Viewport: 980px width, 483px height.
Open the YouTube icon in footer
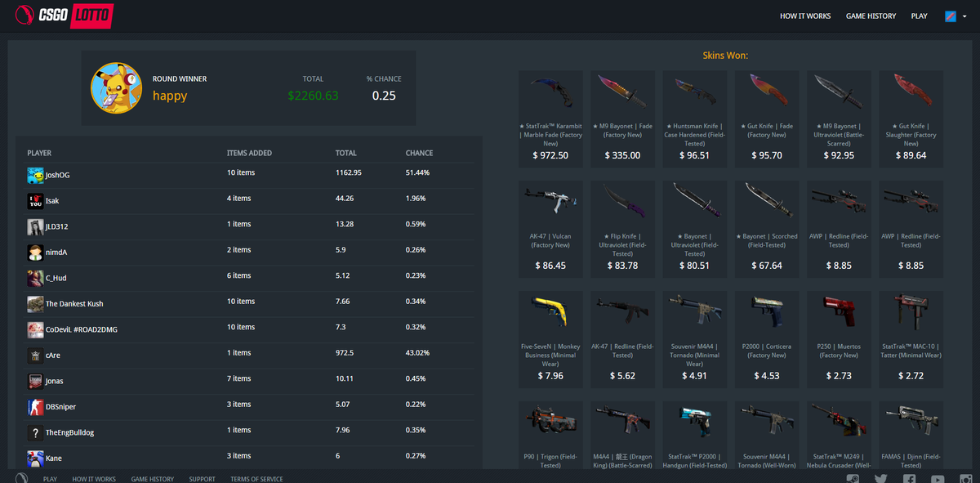937,479
